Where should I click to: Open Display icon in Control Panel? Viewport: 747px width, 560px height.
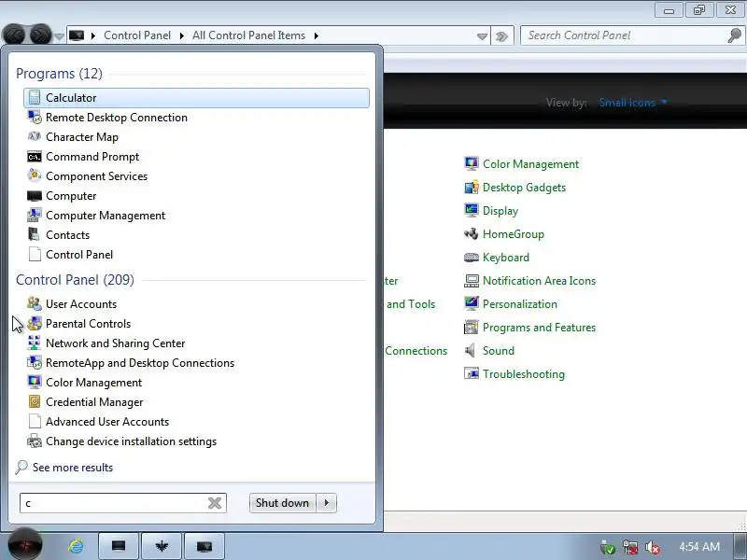(x=472, y=211)
